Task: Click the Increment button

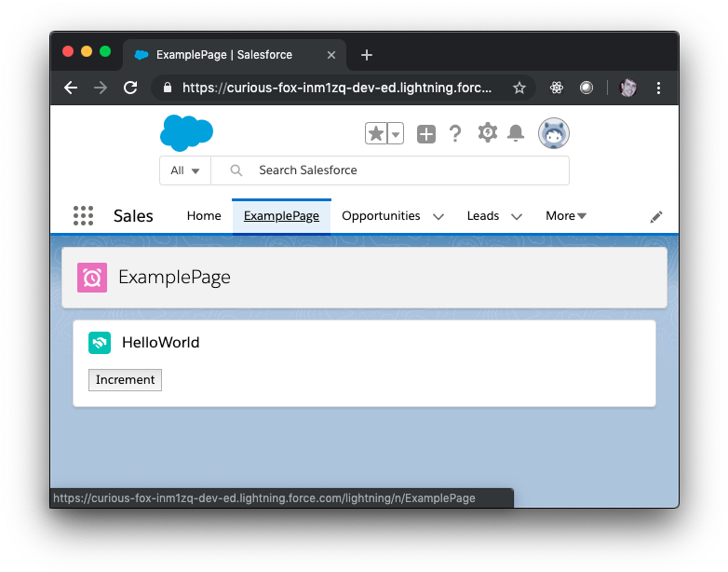Action: 125,380
